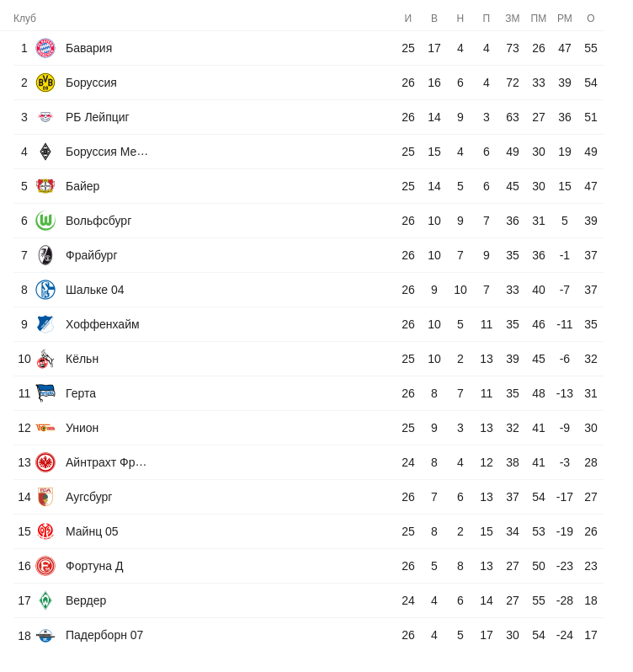
Task: Click the Фортуна Д team name
Action: pos(94,566)
